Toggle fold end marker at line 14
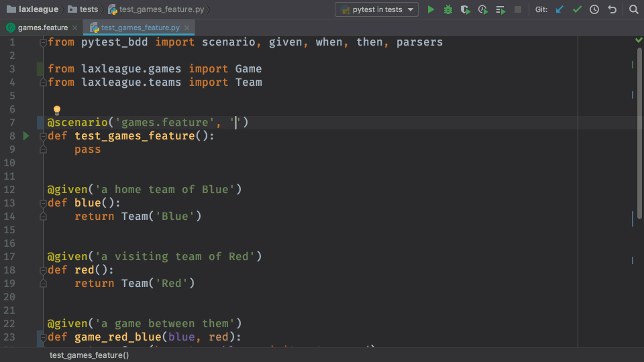This screenshot has width=644, height=362. [43, 217]
